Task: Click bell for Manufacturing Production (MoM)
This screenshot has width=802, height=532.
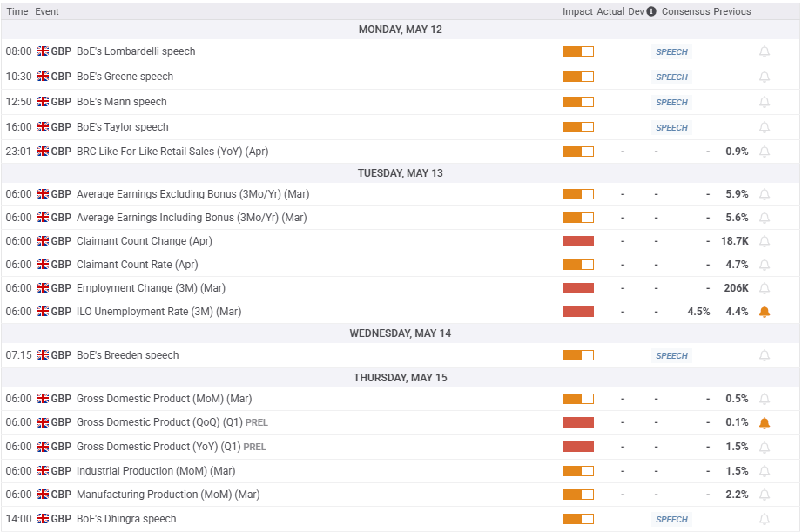Action: (765, 495)
